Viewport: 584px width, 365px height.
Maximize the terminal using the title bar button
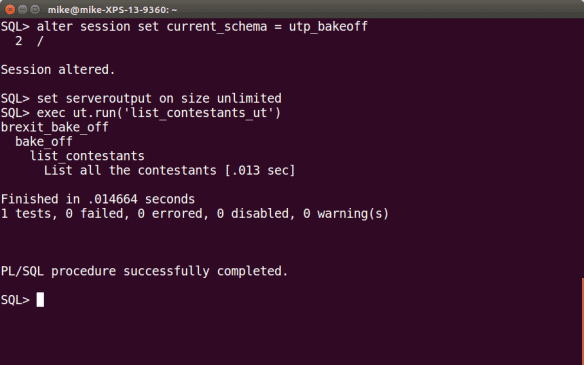pyautogui.click(x=35, y=9)
